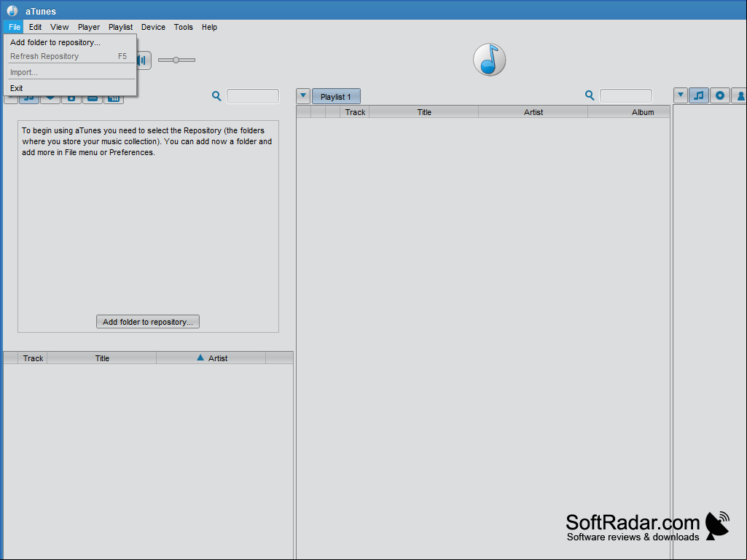Select the artist person context panel tab
The image size is (747, 560).
click(740, 95)
